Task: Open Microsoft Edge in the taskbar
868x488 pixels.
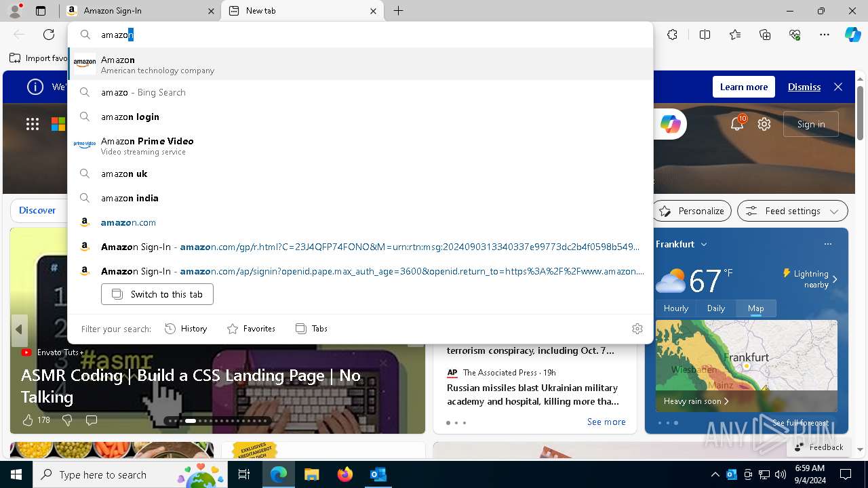Action: [279, 474]
